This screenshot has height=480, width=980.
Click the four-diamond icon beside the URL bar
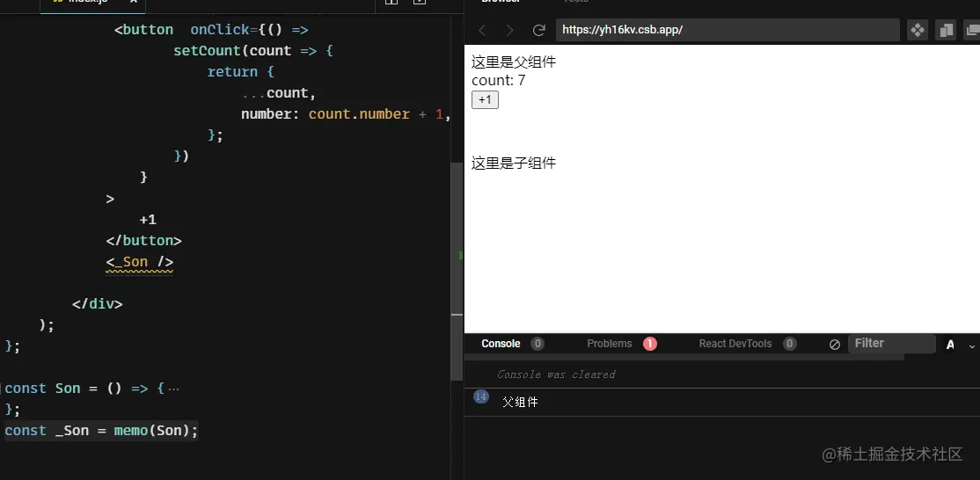(x=918, y=30)
